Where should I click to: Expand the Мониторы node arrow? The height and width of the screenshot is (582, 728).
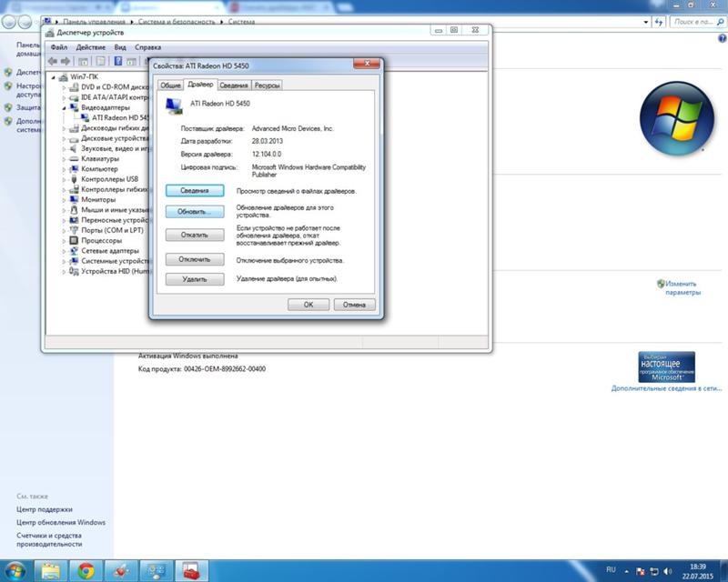point(64,200)
